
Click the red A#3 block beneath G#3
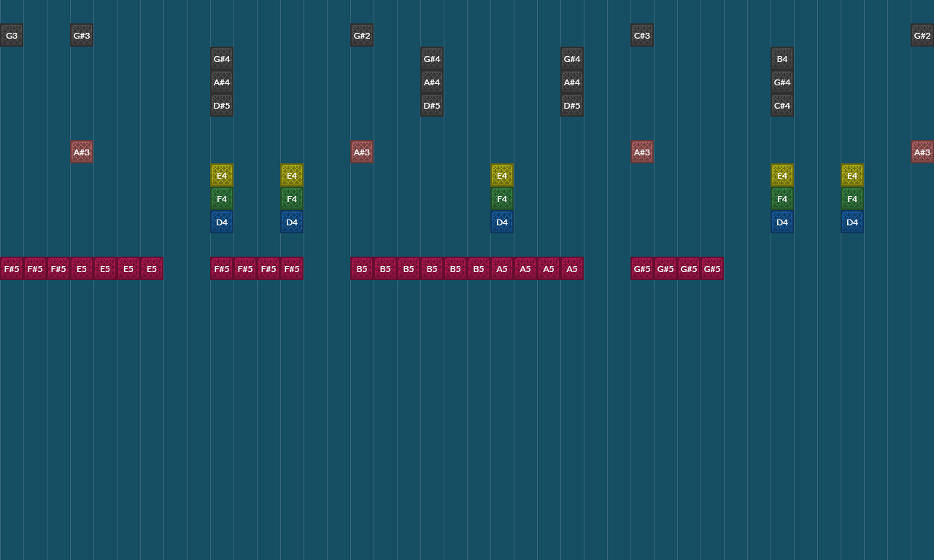click(82, 152)
